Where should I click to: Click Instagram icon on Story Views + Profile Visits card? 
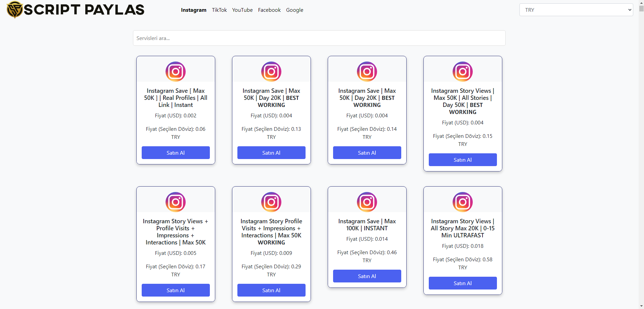tap(176, 202)
